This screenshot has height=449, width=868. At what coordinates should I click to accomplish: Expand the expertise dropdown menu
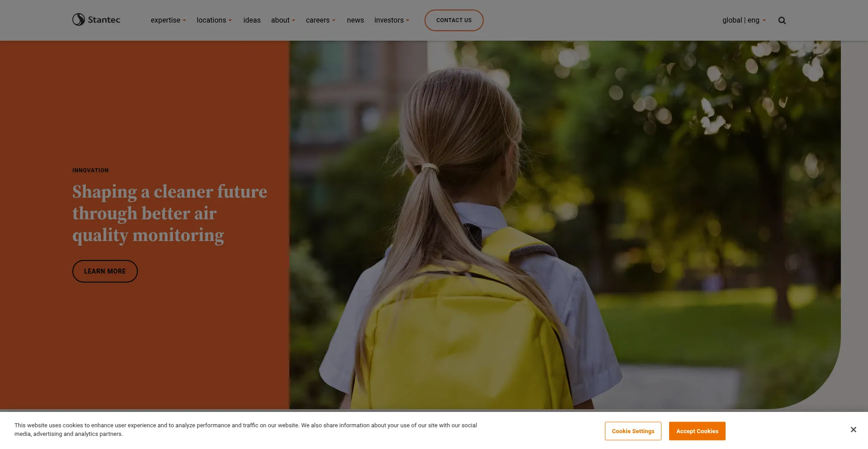pyautogui.click(x=168, y=20)
